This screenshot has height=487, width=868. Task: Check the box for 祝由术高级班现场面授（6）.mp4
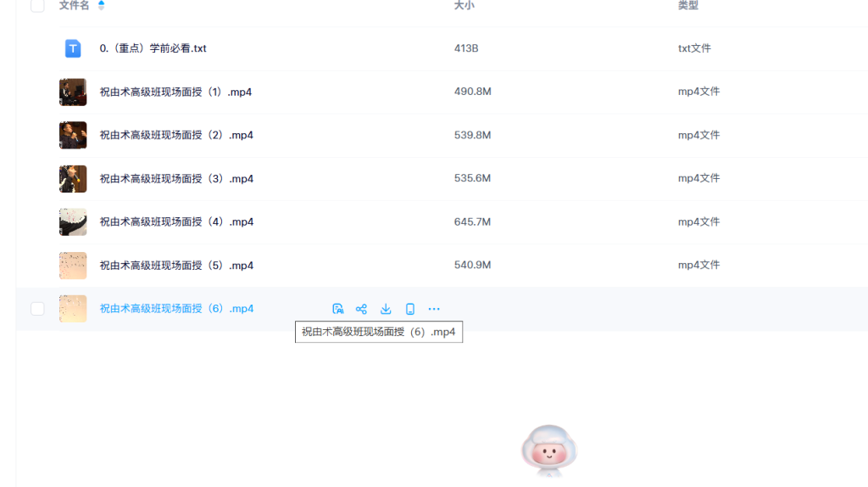tap(37, 309)
